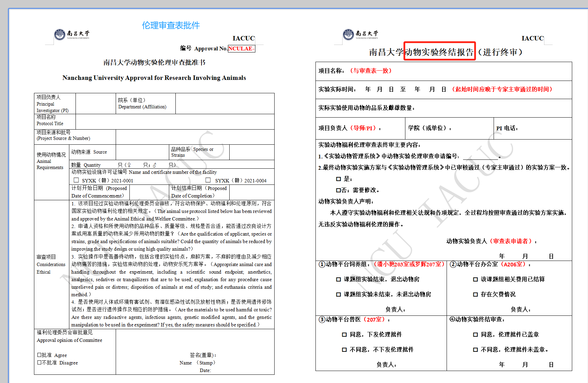Click the 项目名称 row on the right page
588x383 pixels.
(x=443, y=71)
